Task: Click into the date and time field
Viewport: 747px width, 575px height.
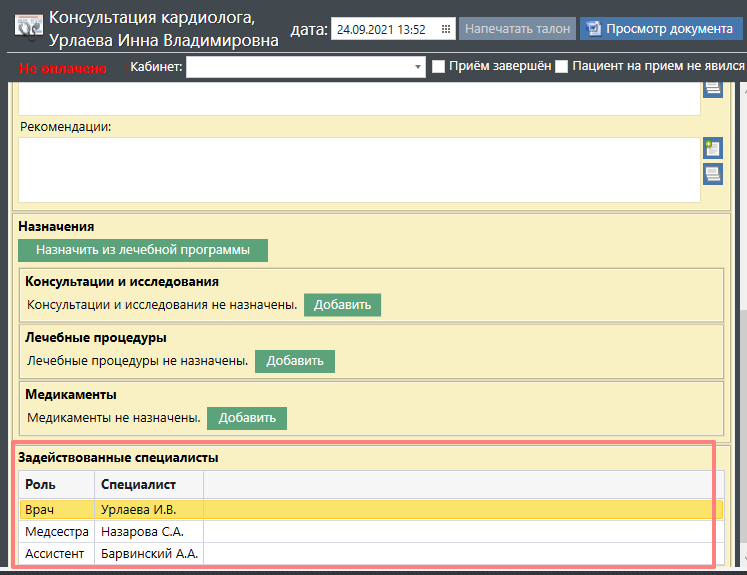Action: click(x=383, y=29)
